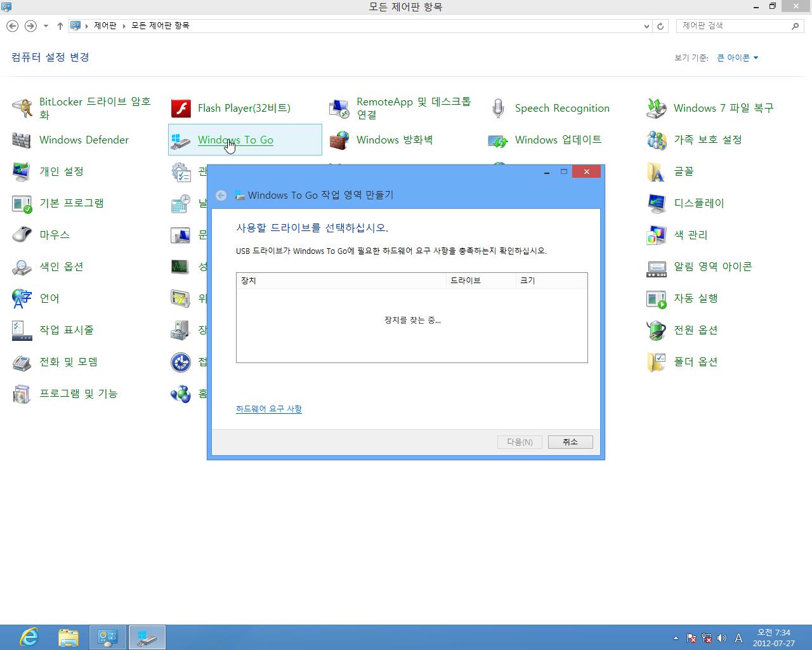The width and height of the screenshot is (812, 650).
Task: Open BitLocker drive encryption icon
Action: (x=22, y=109)
